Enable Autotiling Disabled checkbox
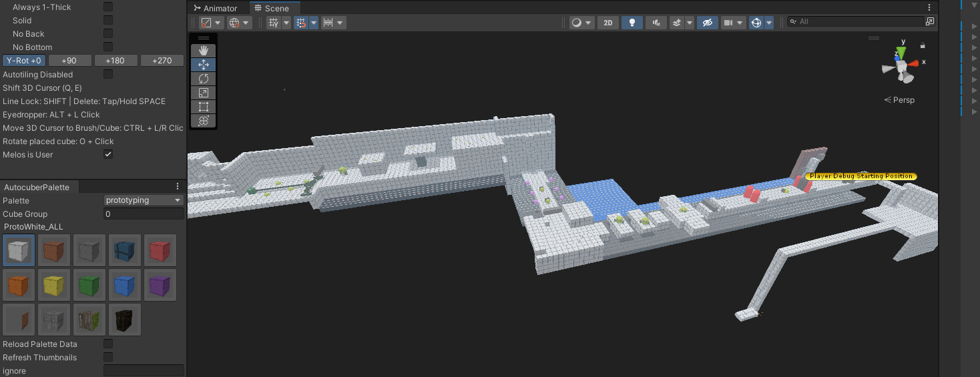The width and height of the screenshot is (980, 377). (x=108, y=74)
